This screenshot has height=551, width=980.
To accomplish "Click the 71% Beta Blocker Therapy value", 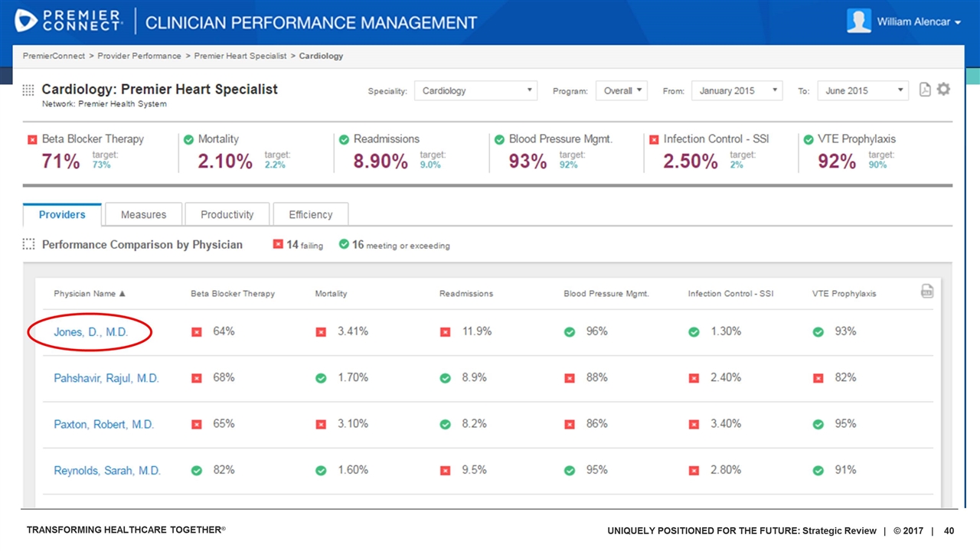I will tap(60, 161).
